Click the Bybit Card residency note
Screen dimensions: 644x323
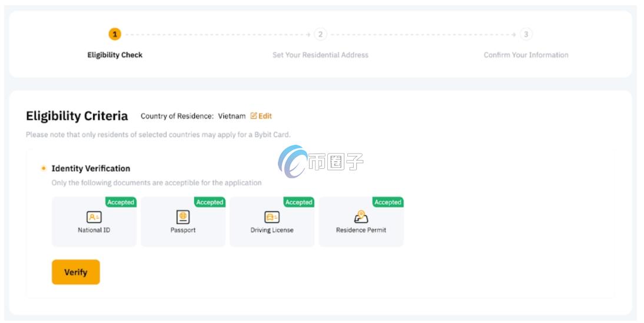(158, 135)
